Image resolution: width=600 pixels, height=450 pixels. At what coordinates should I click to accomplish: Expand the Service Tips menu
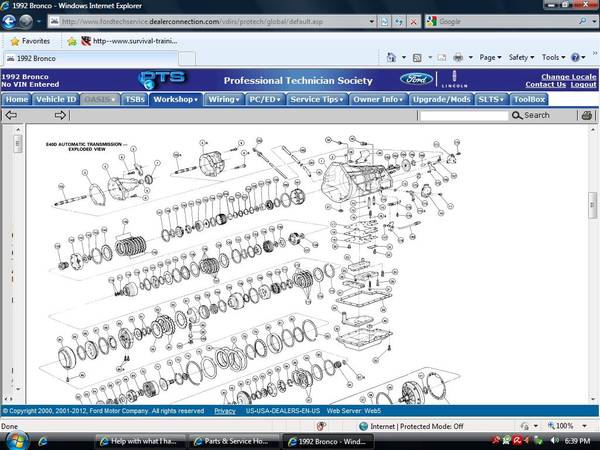click(317, 99)
